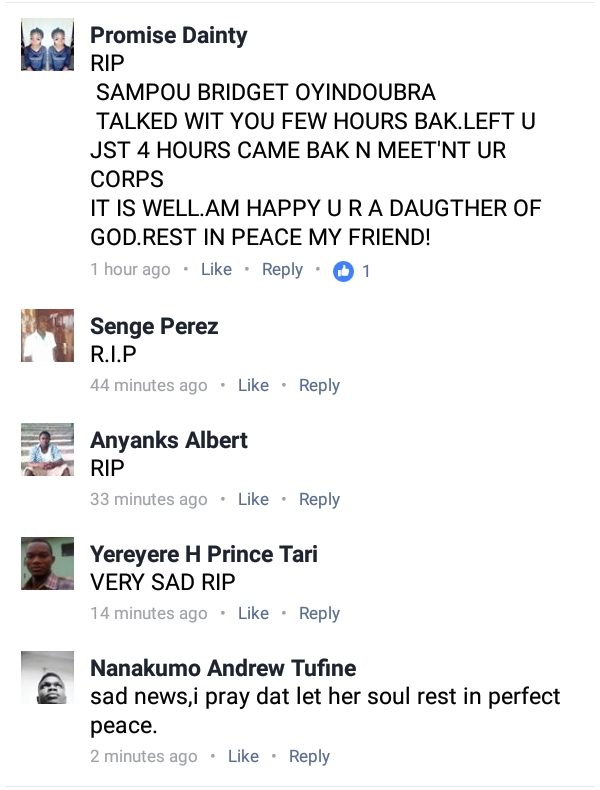Open Promise Dainty's profile picture
Viewport: 600px width, 790px height.
click(47, 44)
